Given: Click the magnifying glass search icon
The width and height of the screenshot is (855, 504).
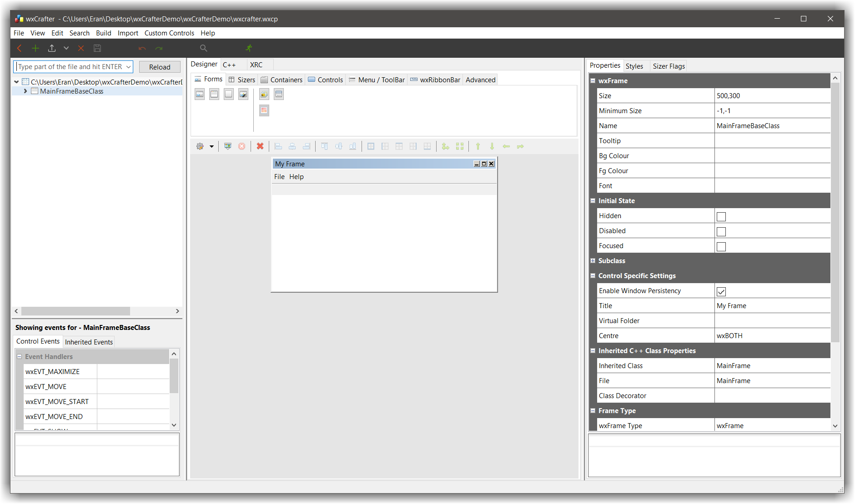Looking at the screenshot, I should 203,48.
